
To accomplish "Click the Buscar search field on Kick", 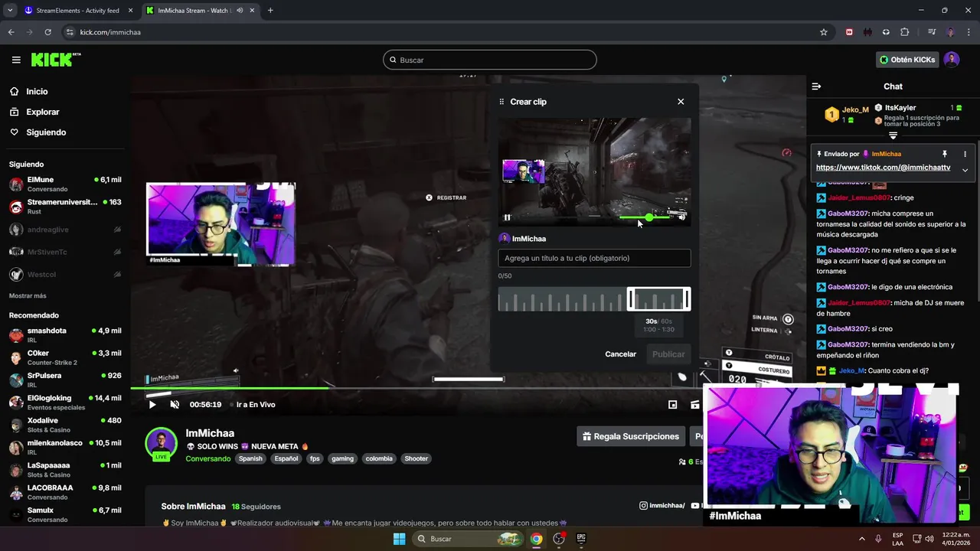I will (490, 60).
